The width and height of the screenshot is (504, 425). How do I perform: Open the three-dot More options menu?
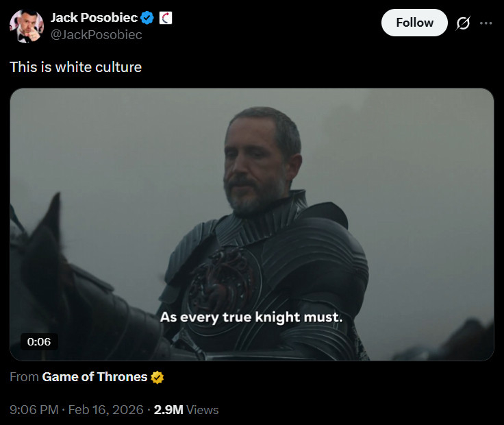486,23
